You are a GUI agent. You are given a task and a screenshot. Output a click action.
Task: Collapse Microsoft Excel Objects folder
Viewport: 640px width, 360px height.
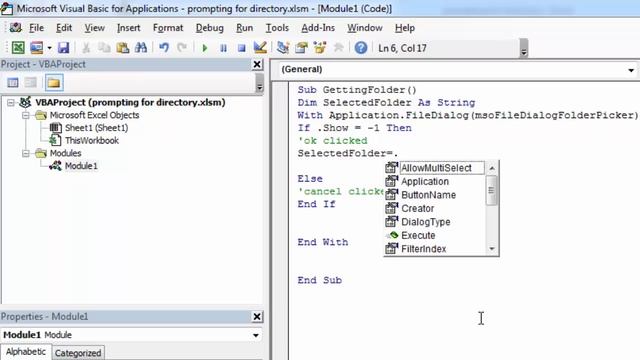[x=26, y=116]
